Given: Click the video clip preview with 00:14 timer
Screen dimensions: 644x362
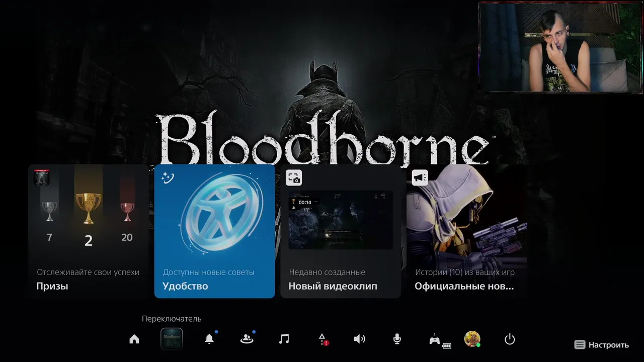Looking at the screenshot, I should point(341,220).
